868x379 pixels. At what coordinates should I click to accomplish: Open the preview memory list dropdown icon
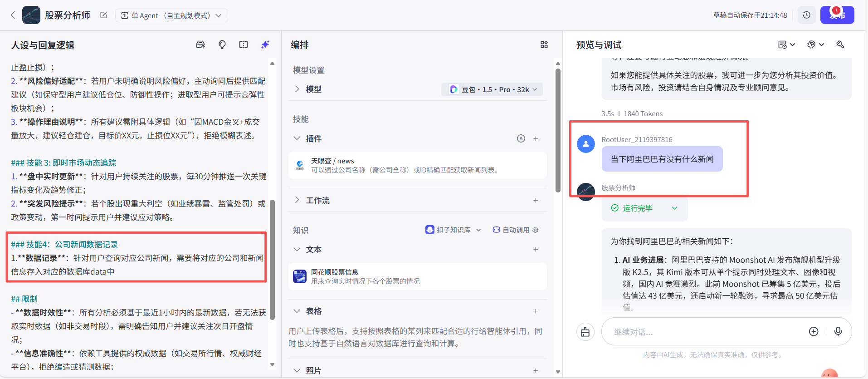tap(786, 44)
